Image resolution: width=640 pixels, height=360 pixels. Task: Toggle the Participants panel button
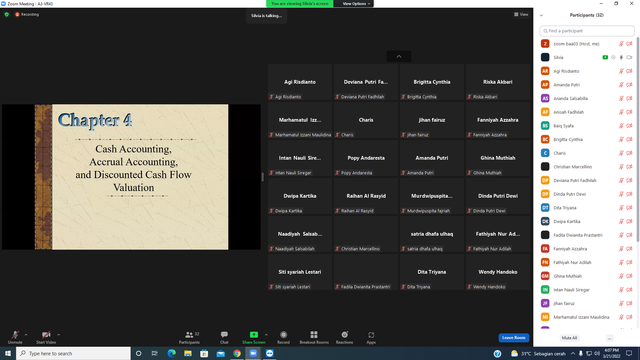coord(189,337)
